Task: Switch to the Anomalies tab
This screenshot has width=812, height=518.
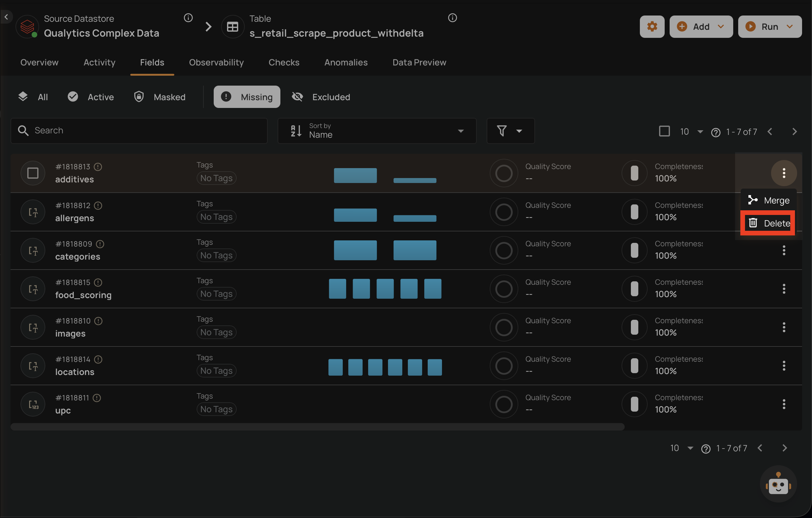Action: pos(346,62)
